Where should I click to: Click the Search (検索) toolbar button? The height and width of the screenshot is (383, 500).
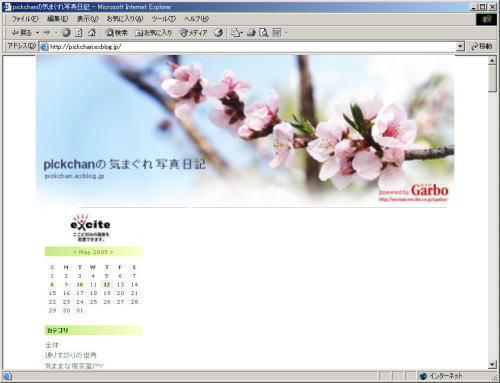(116, 33)
